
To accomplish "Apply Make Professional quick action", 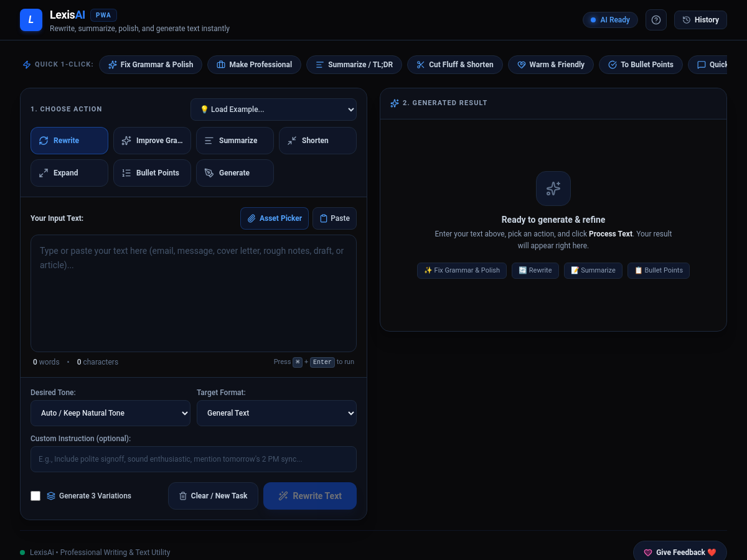I will coord(254,65).
